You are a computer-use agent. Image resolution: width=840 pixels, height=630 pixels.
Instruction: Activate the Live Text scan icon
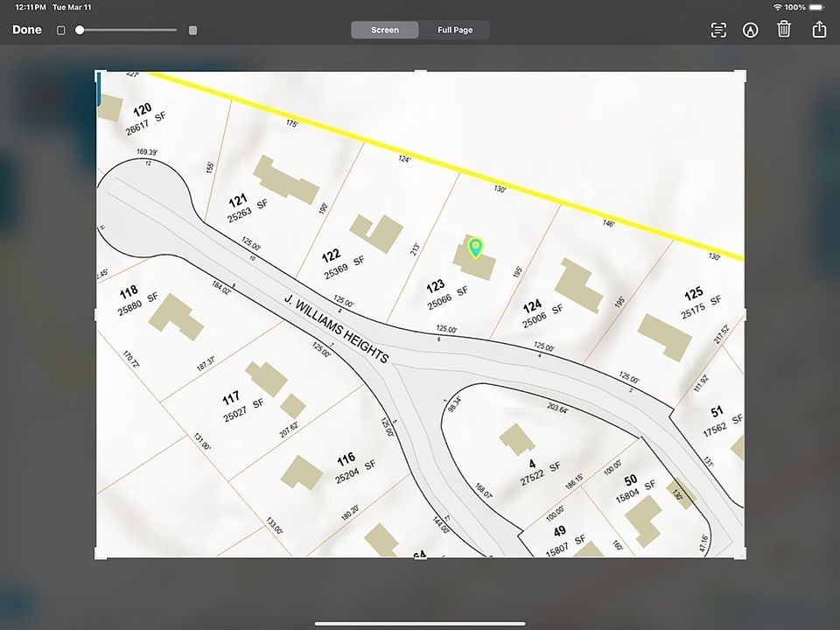pos(718,30)
